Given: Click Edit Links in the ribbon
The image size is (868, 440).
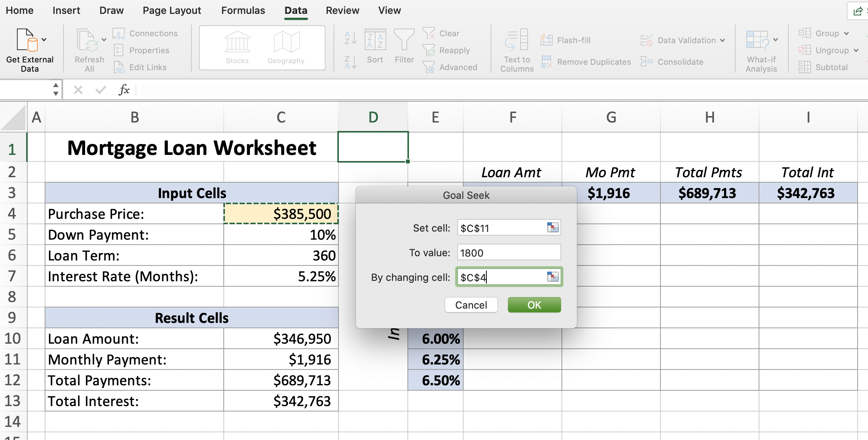Looking at the screenshot, I should 140,67.
